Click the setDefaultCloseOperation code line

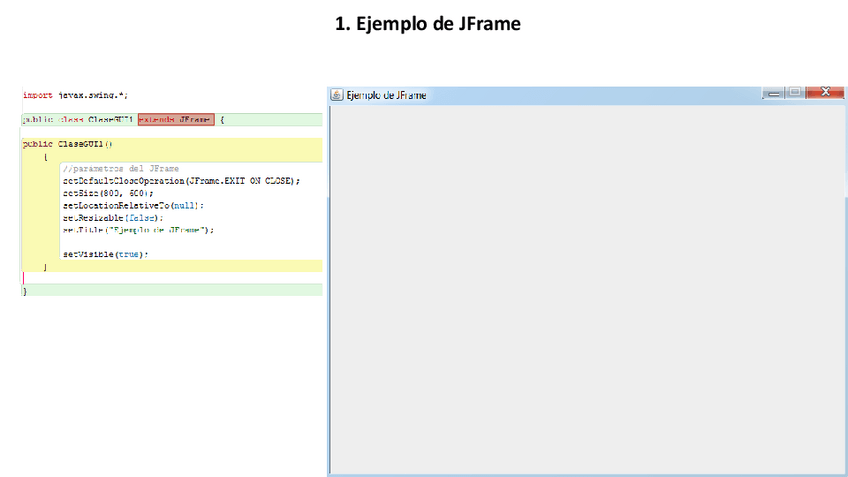[x=181, y=181]
